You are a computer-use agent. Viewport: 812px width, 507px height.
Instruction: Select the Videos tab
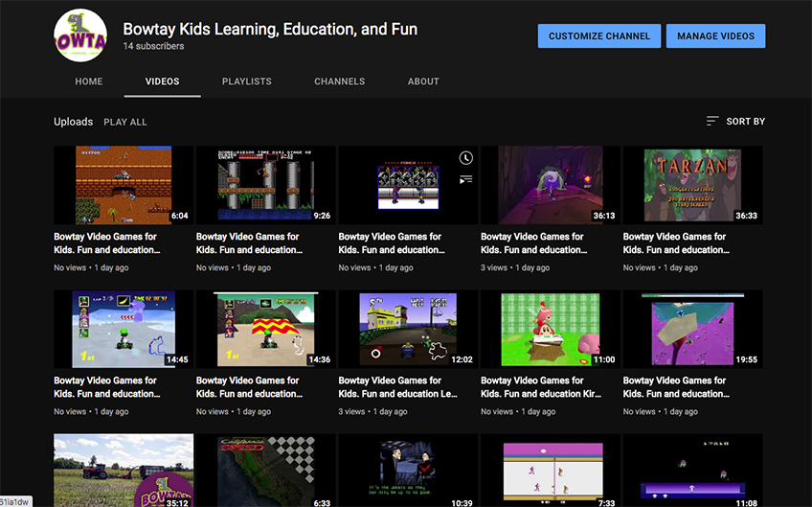click(162, 81)
